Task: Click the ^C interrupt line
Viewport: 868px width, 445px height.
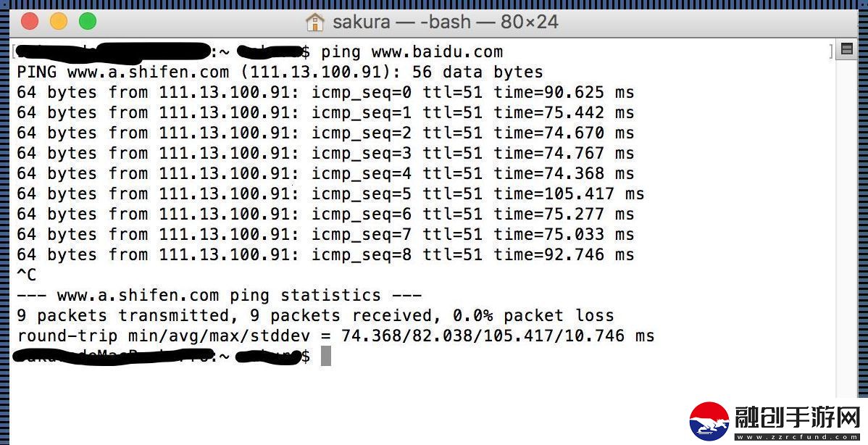Action: tap(27, 275)
